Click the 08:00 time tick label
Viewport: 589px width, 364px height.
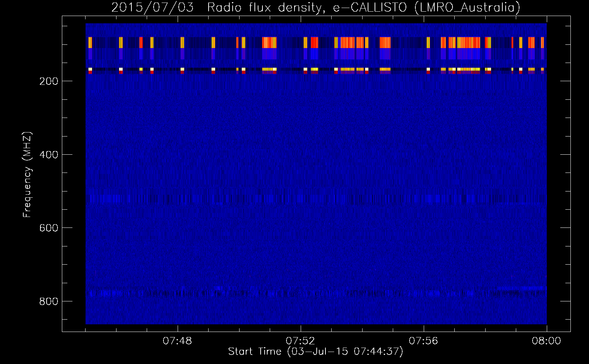pyautogui.click(x=546, y=341)
